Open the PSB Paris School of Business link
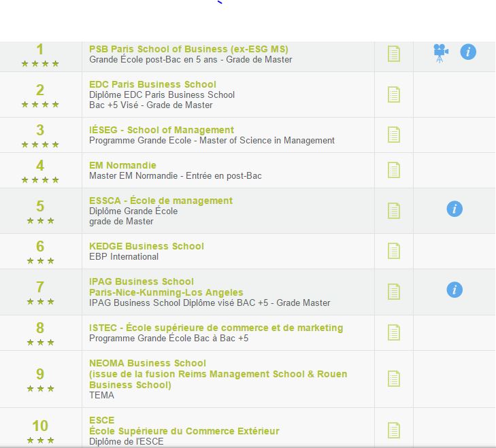 (x=188, y=49)
